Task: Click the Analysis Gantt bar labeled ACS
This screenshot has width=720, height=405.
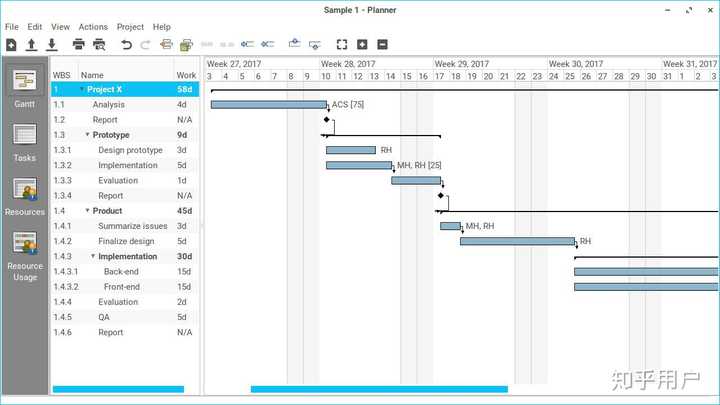Action: pos(269,105)
